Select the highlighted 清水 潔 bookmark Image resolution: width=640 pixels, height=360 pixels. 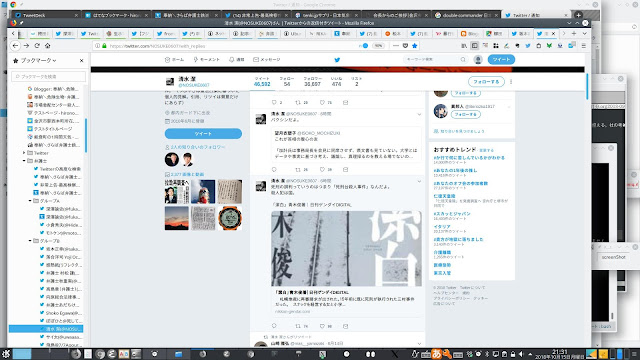(x=46, y=329)
